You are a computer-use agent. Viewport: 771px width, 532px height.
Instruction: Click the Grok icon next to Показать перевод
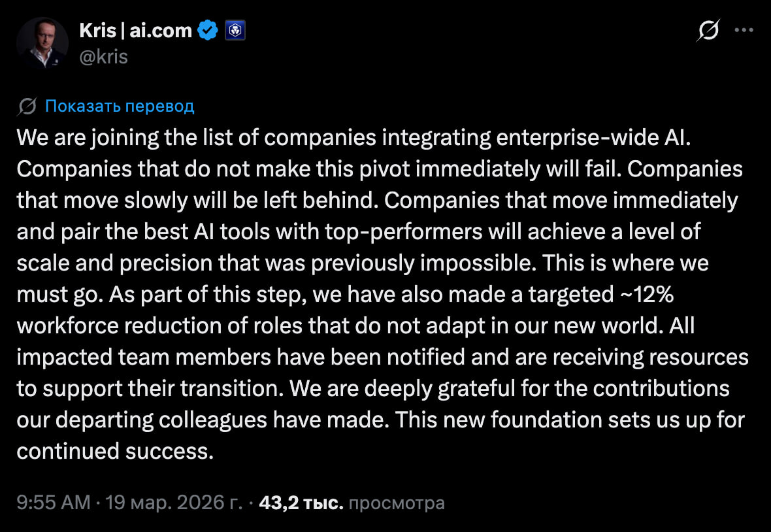(27, 106)
